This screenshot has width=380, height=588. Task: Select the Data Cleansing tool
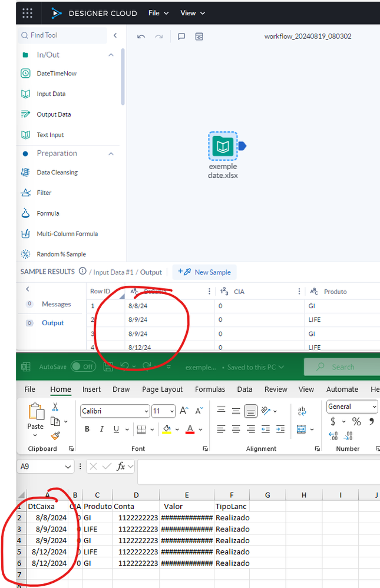click(x=57, y=172)
